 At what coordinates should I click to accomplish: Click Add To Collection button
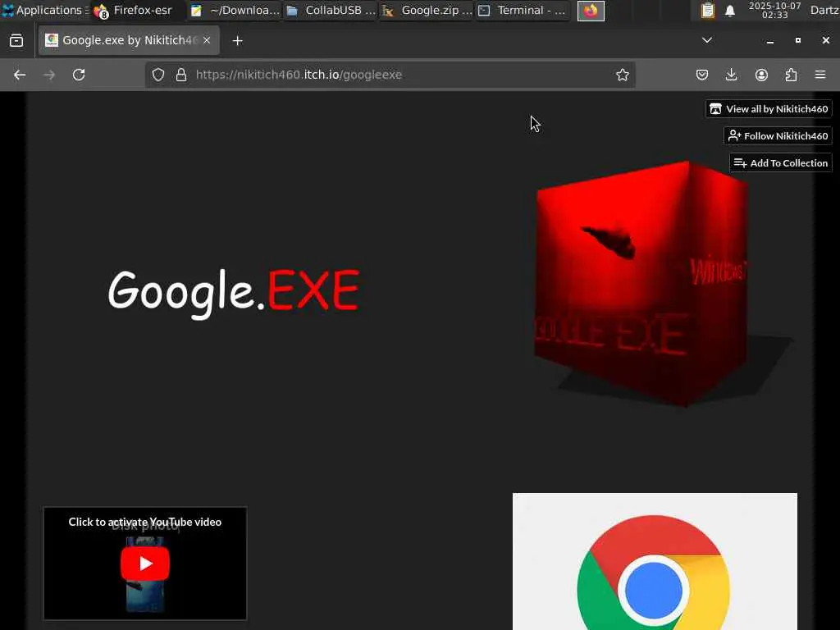pos(781,163)
